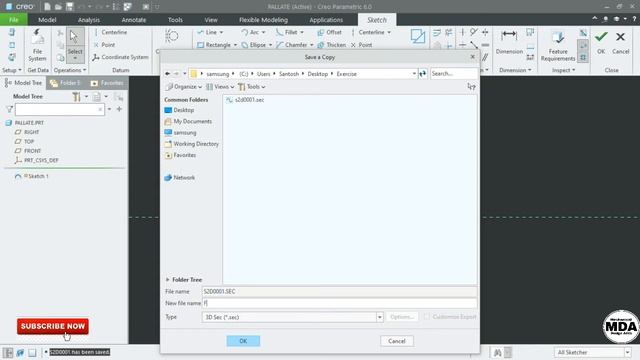Select the Ellipse tool

[256, 45]
